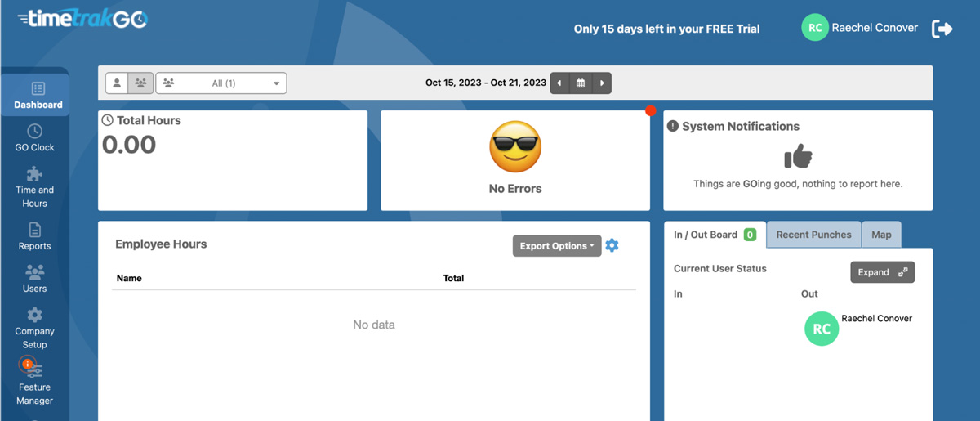Open the Feature Manager
980x421 pixels.
click(x=34, y=383)
